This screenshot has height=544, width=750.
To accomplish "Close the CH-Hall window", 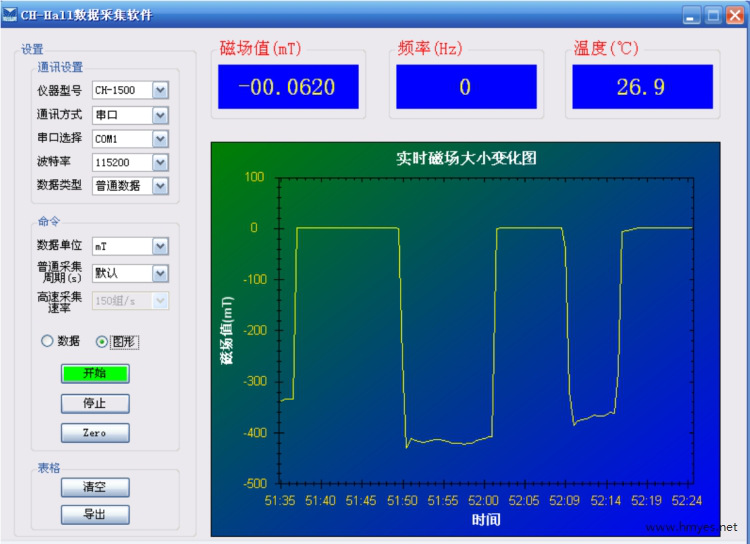I will pos(735,15).
